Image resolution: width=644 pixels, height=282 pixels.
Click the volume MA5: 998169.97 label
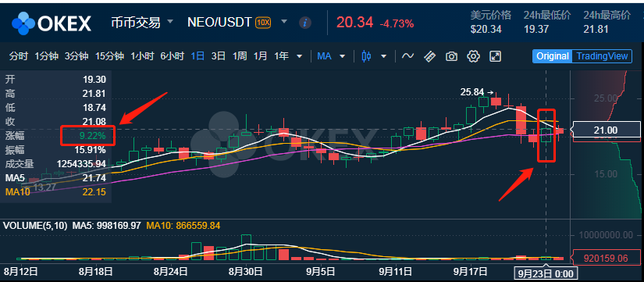pos(106,226)
